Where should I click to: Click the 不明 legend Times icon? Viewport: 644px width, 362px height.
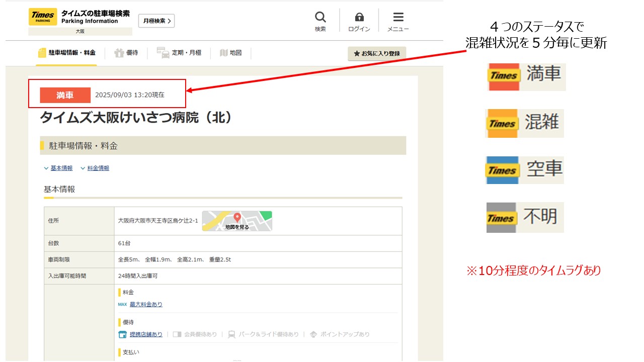tap(501, 217)
